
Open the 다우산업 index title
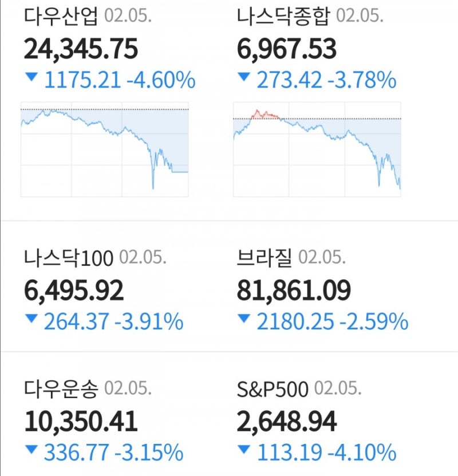[61, 16]
